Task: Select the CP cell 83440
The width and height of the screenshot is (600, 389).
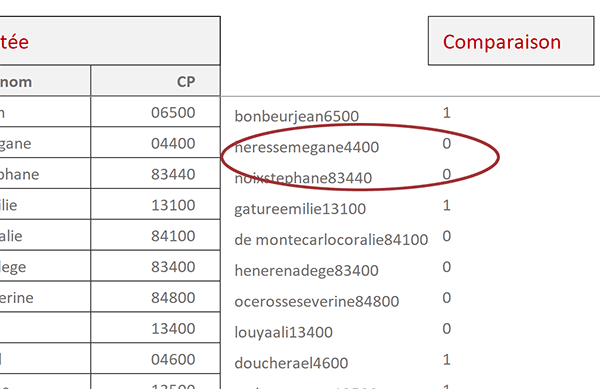Action: point(155,173)
